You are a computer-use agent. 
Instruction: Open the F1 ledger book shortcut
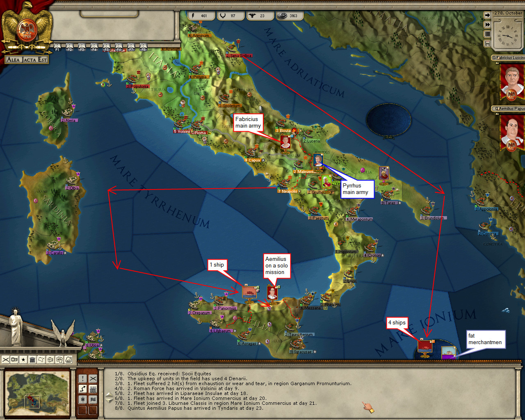click(57, 47)
